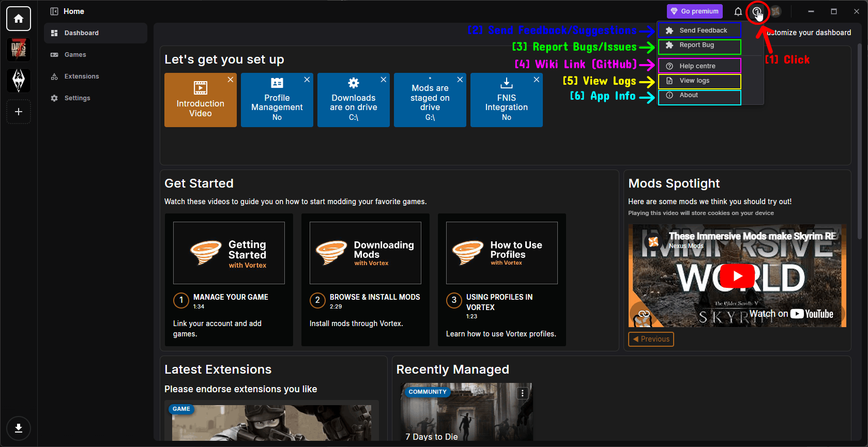868x447 pixels.
Task: Click Watch on YouTube link
Action: [x=791, y=314]
